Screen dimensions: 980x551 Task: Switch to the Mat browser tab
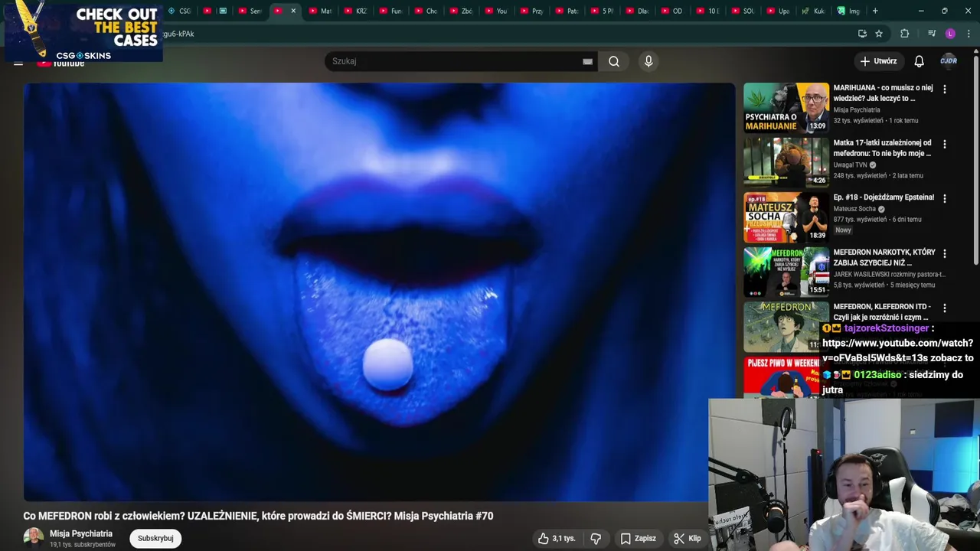320,11
